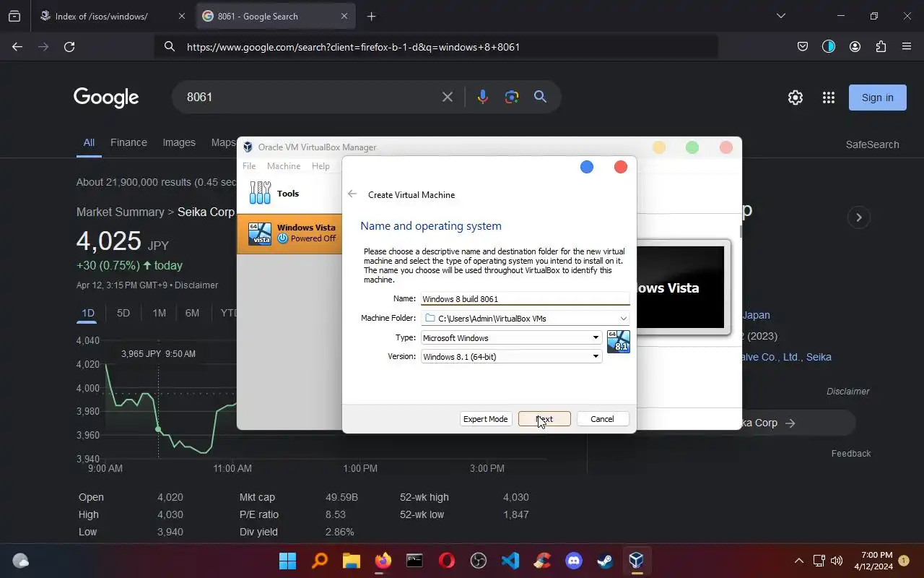Open the Version dropdown
Image resolution: width=924 pixels, height=578 pixels.
pyautogui.click(x=511, y=356)
